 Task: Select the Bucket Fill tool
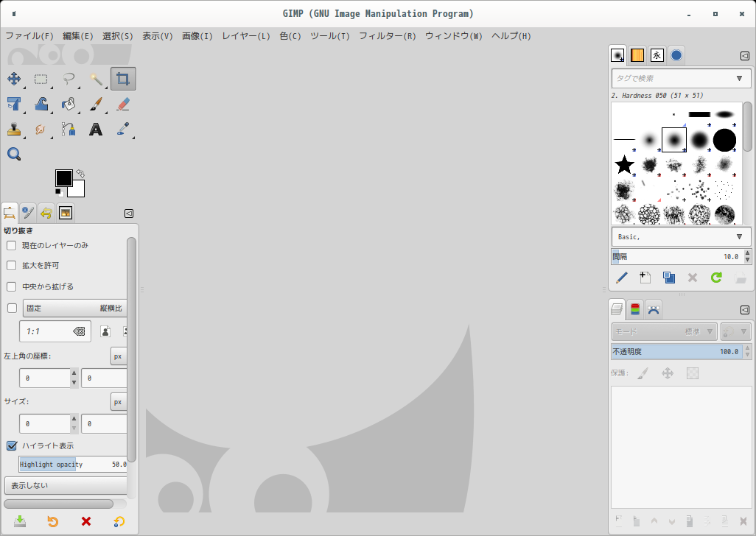point(69,104)
